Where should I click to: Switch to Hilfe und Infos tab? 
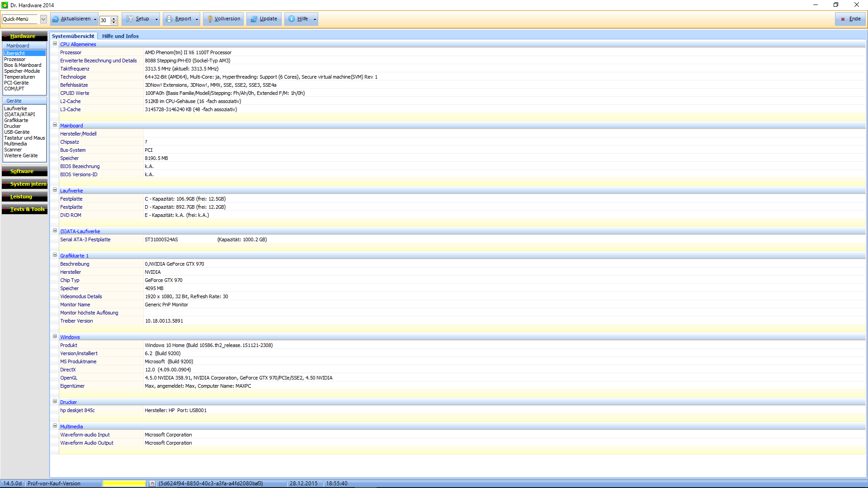tap(120, 36)
